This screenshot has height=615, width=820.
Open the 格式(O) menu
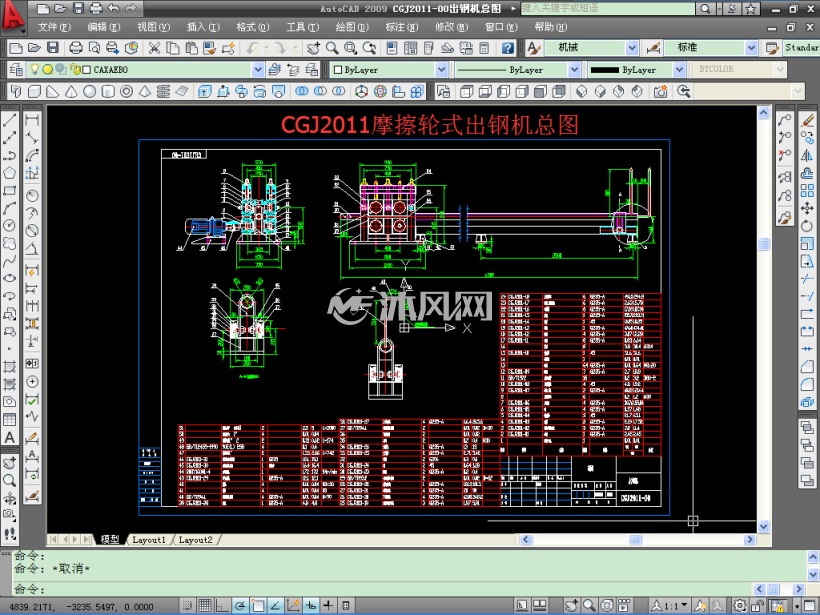[x=253, y=27]
